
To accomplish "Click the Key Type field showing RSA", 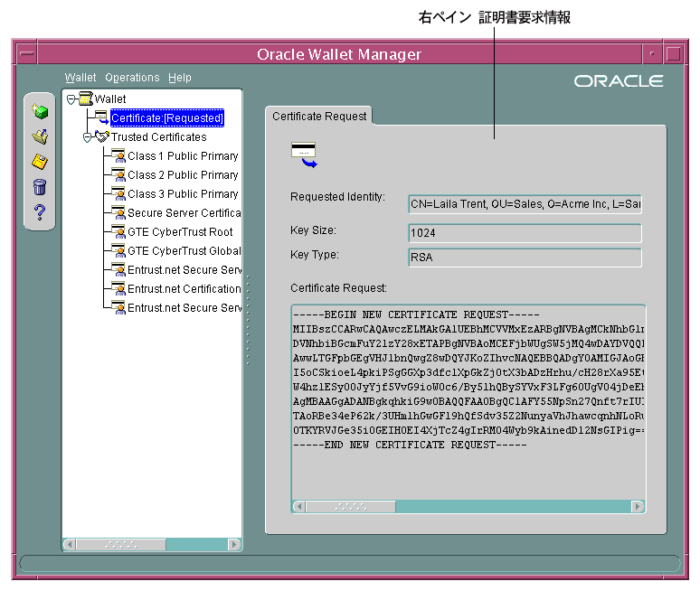I will click(525, 258).
